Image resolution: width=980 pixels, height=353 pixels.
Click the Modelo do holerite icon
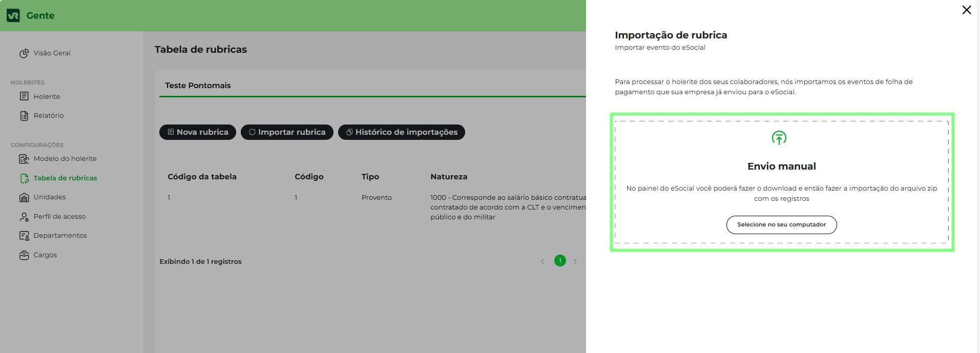click(x=24, y=159)
